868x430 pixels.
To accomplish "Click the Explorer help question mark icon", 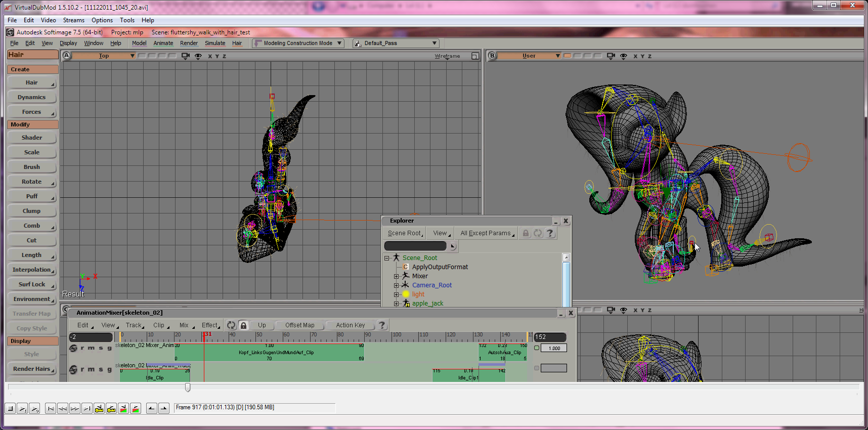I will click(x=550, y=233).
